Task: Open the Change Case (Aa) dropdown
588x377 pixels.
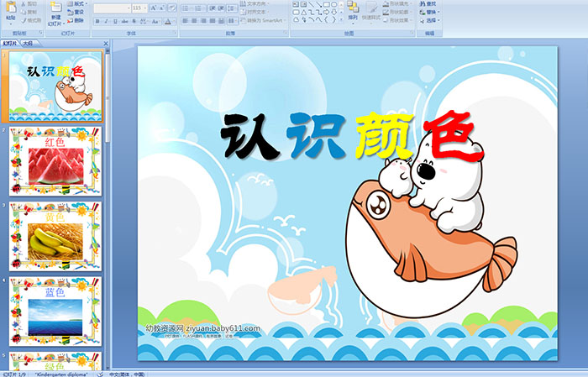Action: click(x=155, y=21)
